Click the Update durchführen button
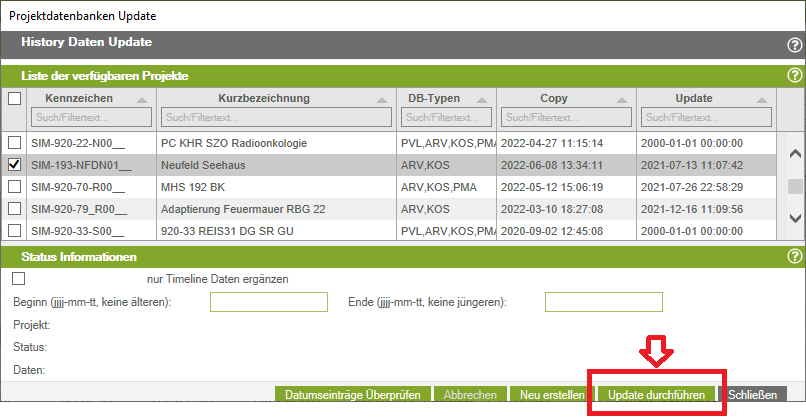Screen dimensions: 806x418 [656, 395]
